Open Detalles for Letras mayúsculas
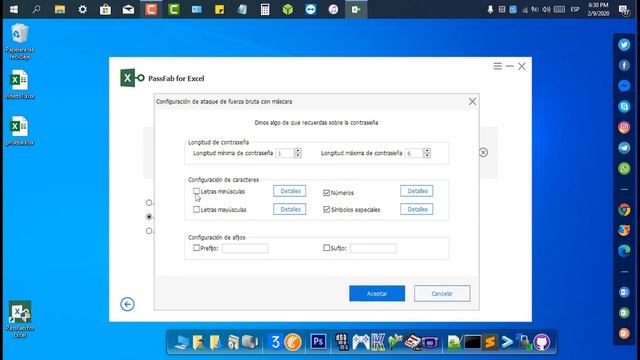This screenshot has width=640, height=360. [290, 209]
